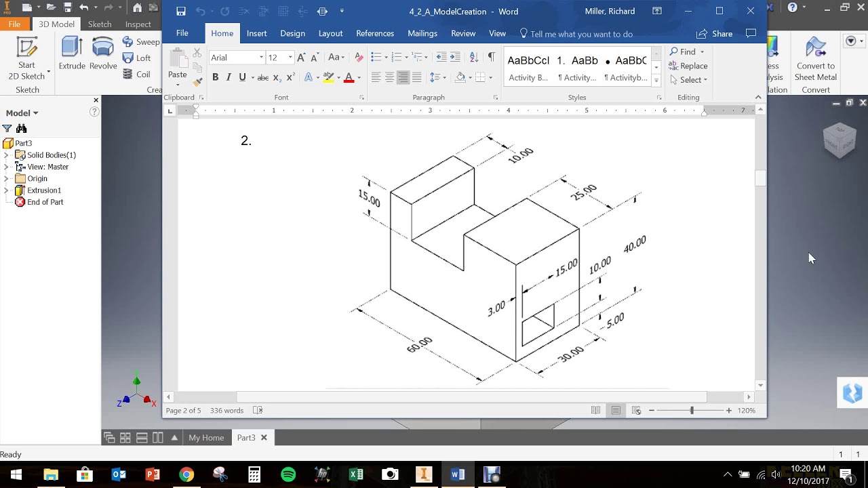Click the Extrude tool in Inventor
The width and height of the screenshot is (868, 488).
[x=72, y=54]
